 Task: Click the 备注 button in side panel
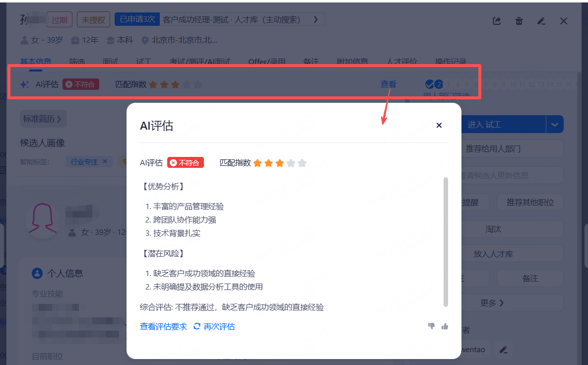(530, 279)
